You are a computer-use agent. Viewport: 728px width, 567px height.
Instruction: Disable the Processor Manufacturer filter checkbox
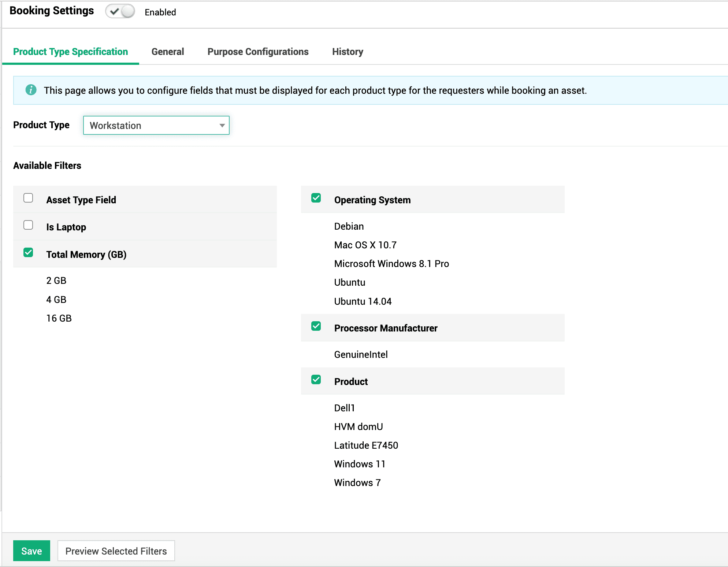click(316, 326)
